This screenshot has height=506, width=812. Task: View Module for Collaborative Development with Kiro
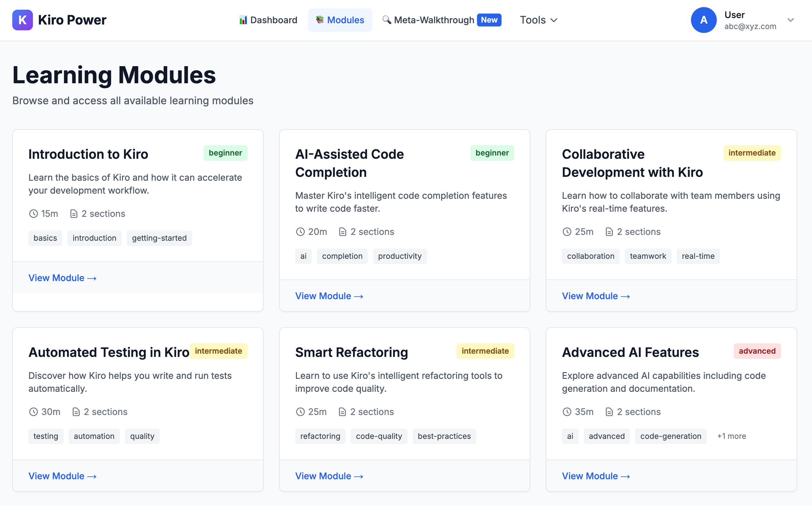pyautogui.click(x=596, y=296)
